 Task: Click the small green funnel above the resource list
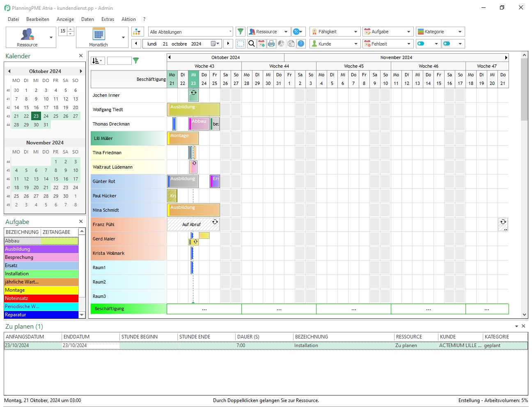click(136, 61)
